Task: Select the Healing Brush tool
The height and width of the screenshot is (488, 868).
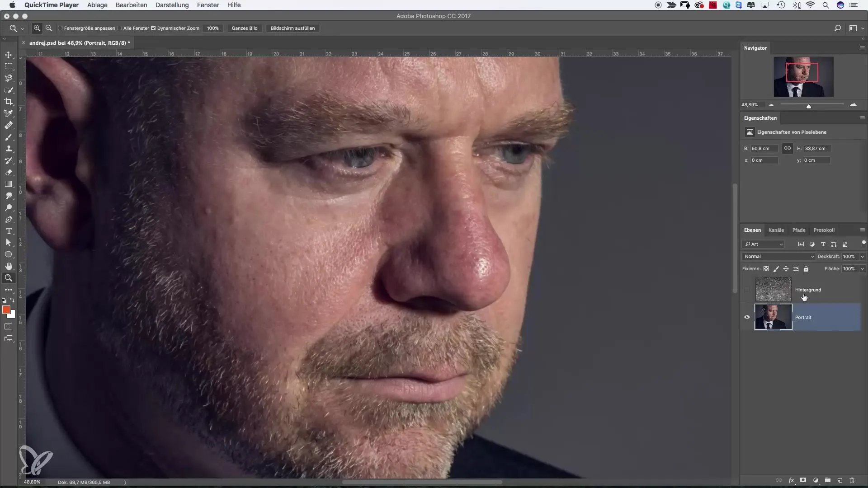Action: point(9,125)
